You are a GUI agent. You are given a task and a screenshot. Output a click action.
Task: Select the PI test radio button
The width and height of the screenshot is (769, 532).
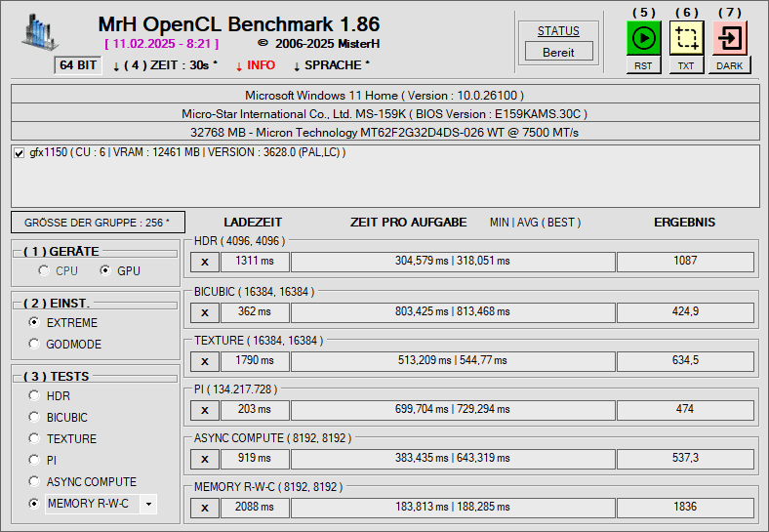(34, 460)
